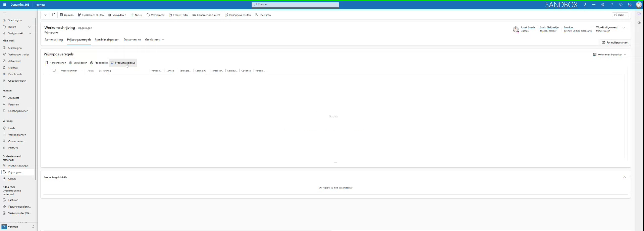This screenshot has height=231, width=644.
Task: Open Facturen in sidebar
Action: pyautogui.click(x=13, y=200)
